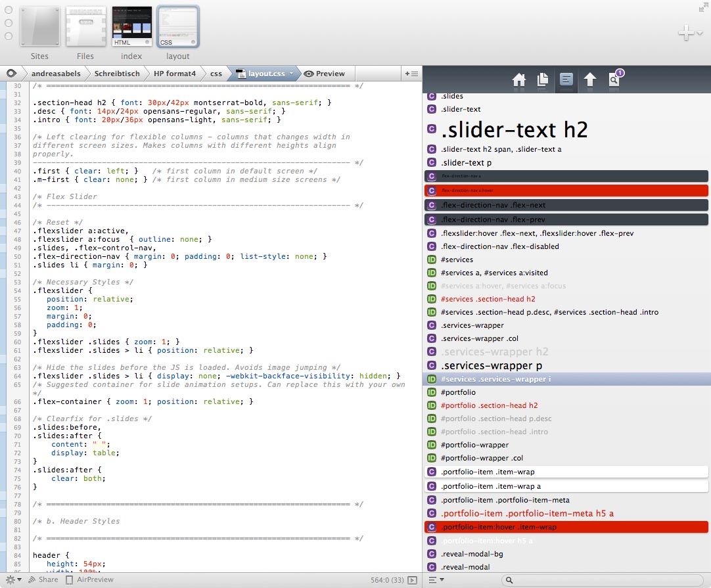Viewport: 711px width, 588px height.
Task: Click the navigator search field
Action: click(x=601, y=580)
